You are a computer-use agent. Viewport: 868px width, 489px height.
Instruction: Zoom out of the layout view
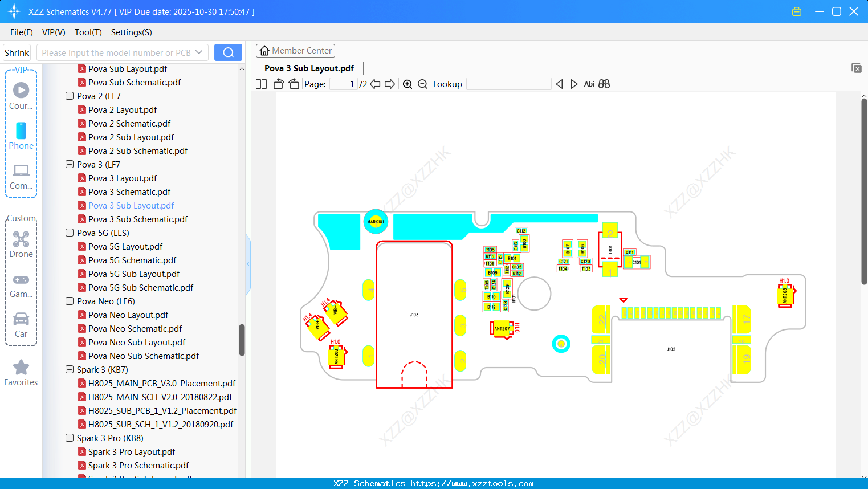pyautogui.click(x=422, y=84)
